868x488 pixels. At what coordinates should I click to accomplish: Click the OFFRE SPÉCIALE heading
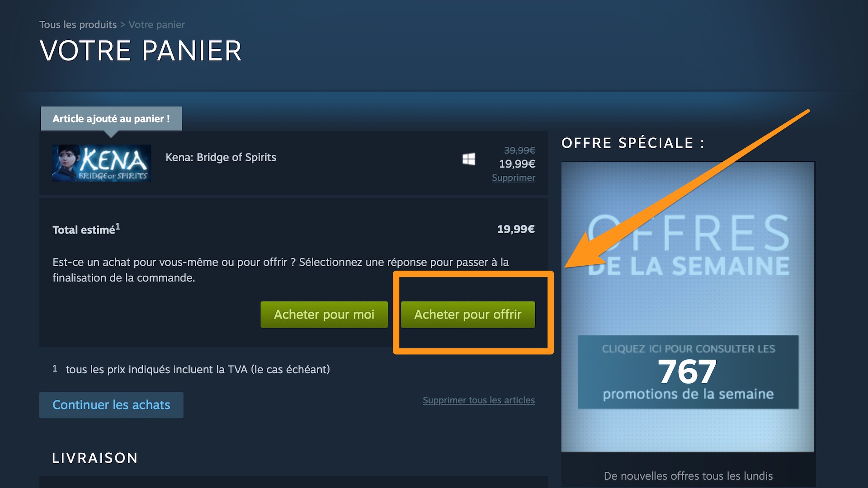coord(633,143)
